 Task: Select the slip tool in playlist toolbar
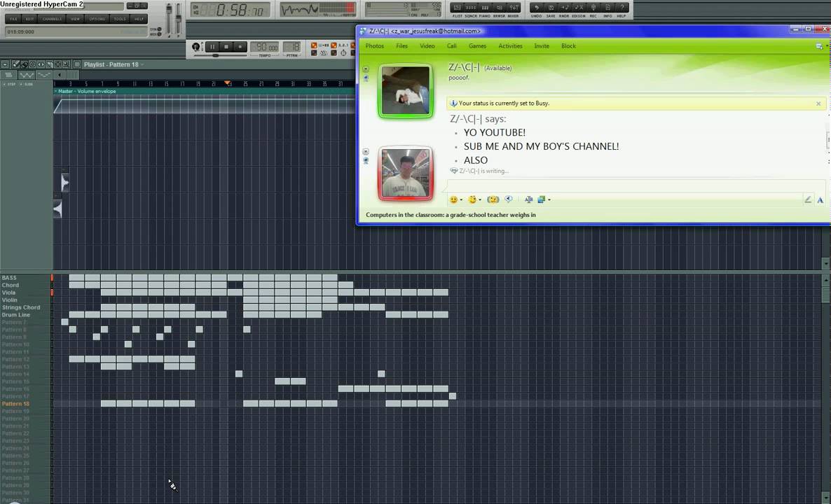pos(41,64)
